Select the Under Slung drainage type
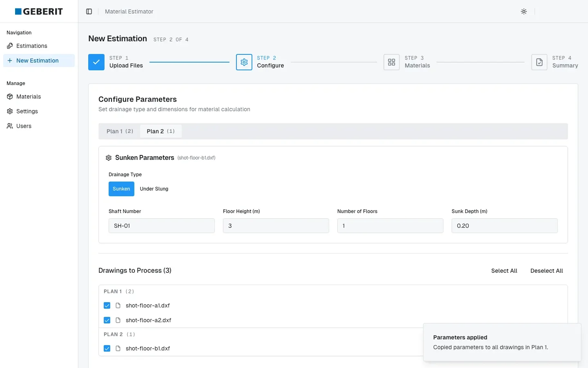The image size is (588, 368). coord(154,189)
